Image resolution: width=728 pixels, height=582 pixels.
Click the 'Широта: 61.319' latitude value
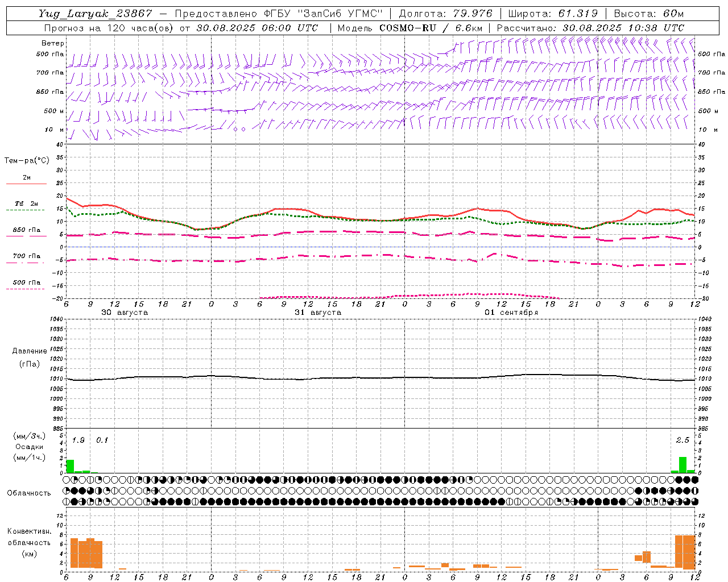tap(552, 14)
